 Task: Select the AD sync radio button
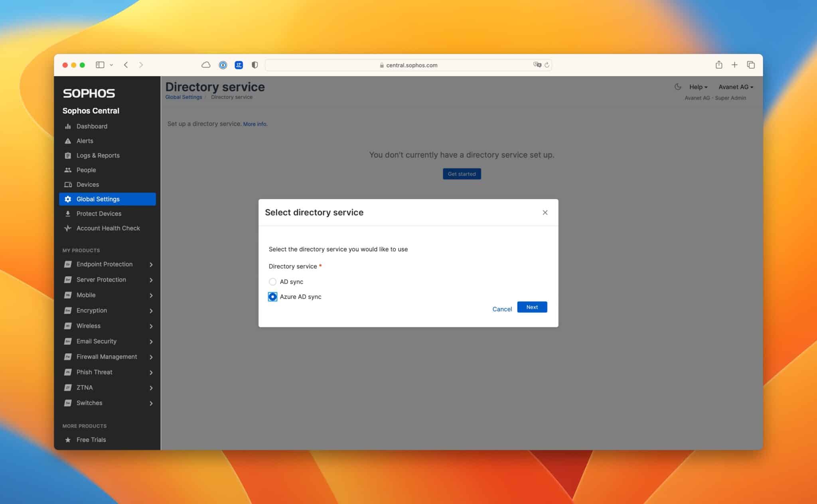272,282
